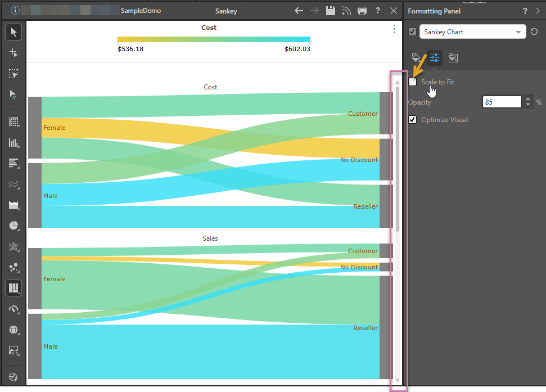Open the column chart visual type
This screenshot has height=392, width=546.
(x=13, y=142)
